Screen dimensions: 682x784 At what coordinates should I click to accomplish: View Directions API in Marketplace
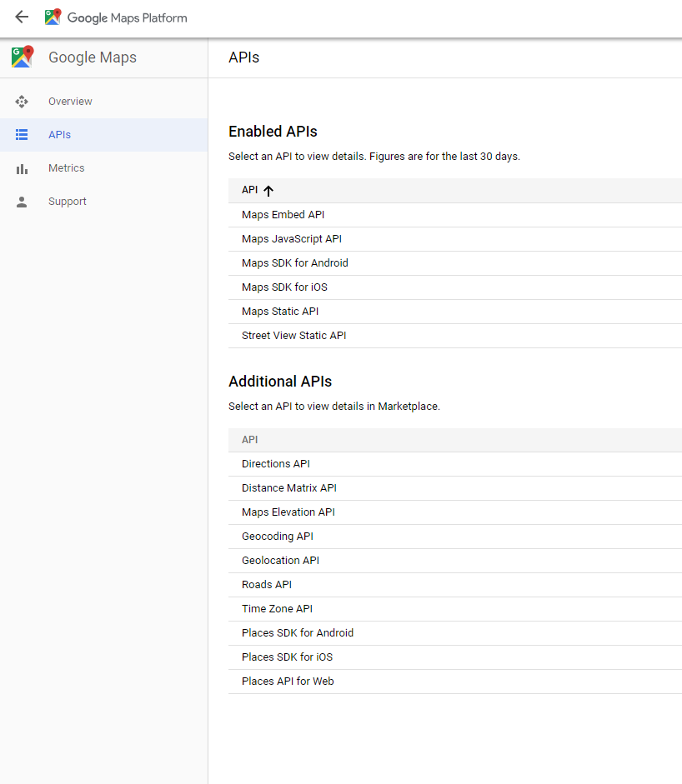tap(455, 464)
